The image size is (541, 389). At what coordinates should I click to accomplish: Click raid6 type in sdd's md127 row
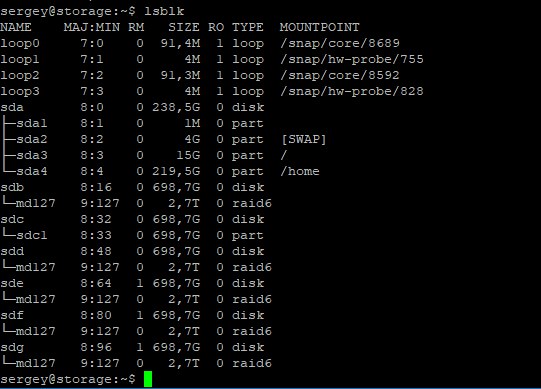click(252, 267)
